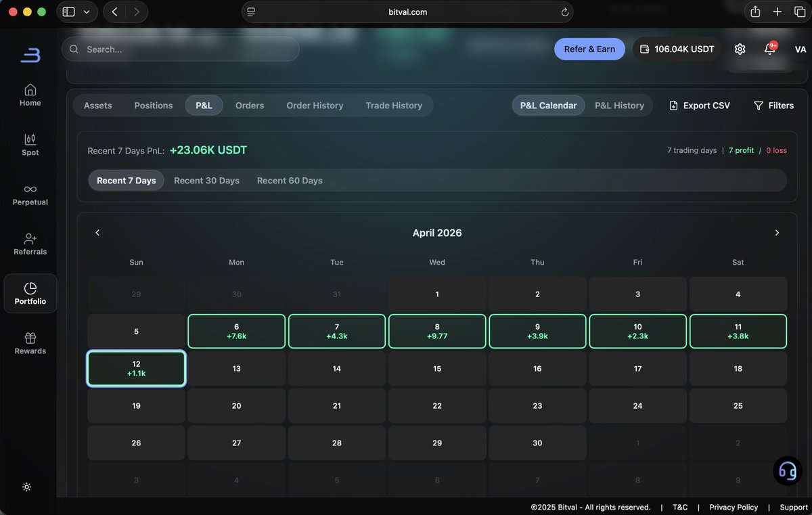Open the Safari share icon

(x=755, y=12)
